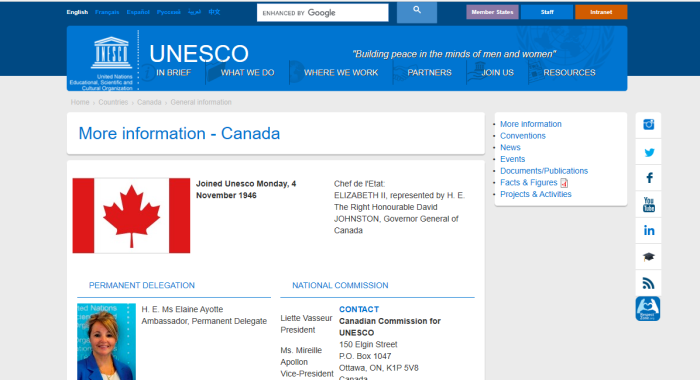Select English language link
The image size is (700, 380).
(x=77, y=12)
